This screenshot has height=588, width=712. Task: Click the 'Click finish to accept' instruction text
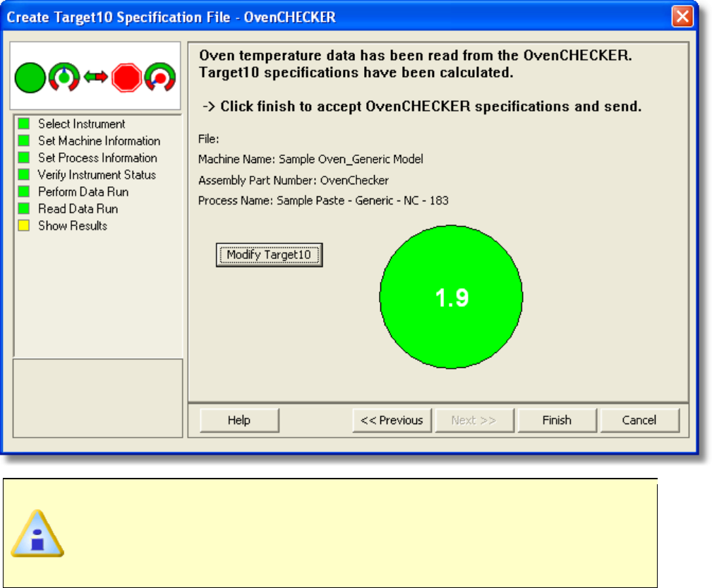[x=422, y=107]
